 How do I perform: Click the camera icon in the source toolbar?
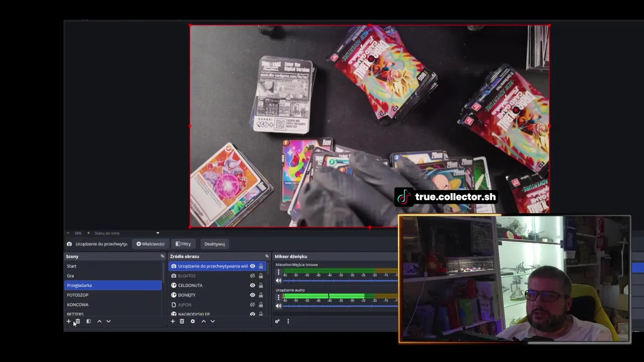coord(69,244)
